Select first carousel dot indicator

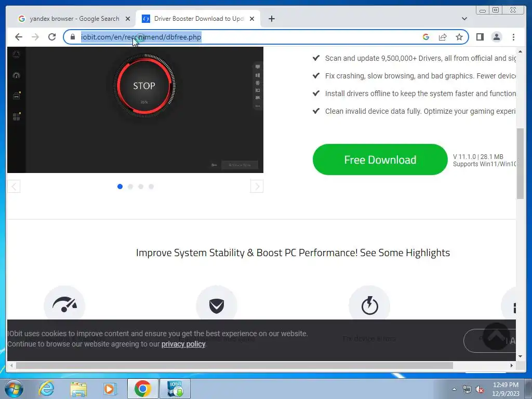(x=120, y=187)
